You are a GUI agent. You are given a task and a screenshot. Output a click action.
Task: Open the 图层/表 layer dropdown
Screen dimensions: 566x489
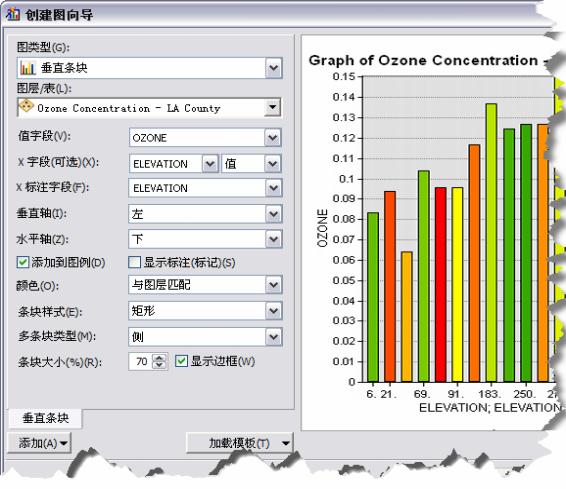273,107
